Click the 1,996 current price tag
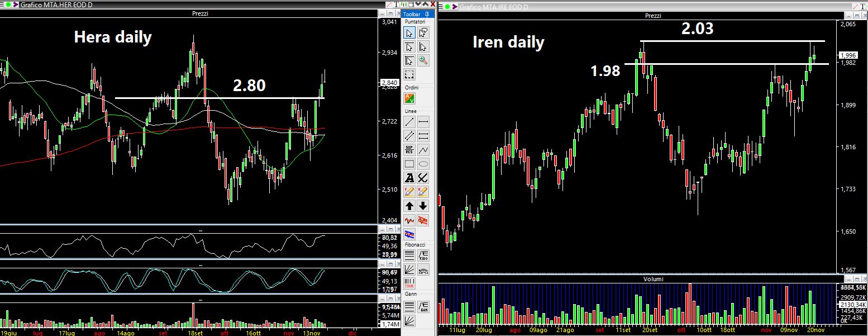868x336 pixels. click(x=848, y=55)
